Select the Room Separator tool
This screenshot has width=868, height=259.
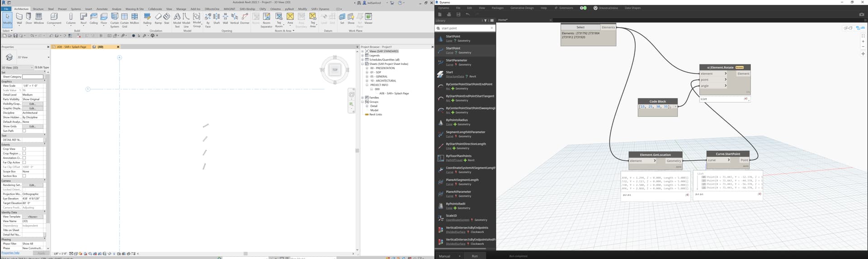(267, 20)
